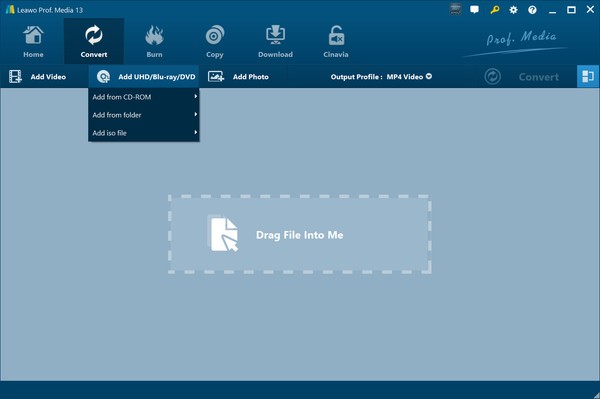Open the Download module
This screenshot has height=399, width=600.
[275, 41]
